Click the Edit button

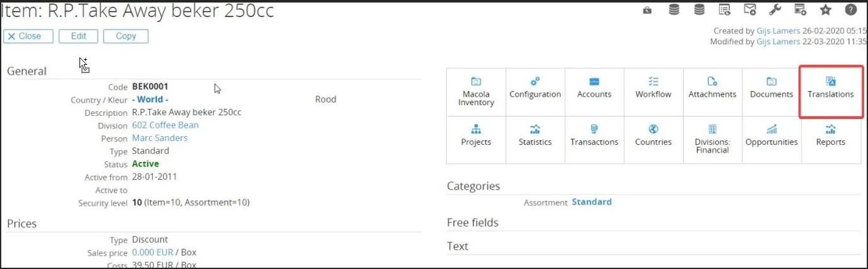pos(78,36)
